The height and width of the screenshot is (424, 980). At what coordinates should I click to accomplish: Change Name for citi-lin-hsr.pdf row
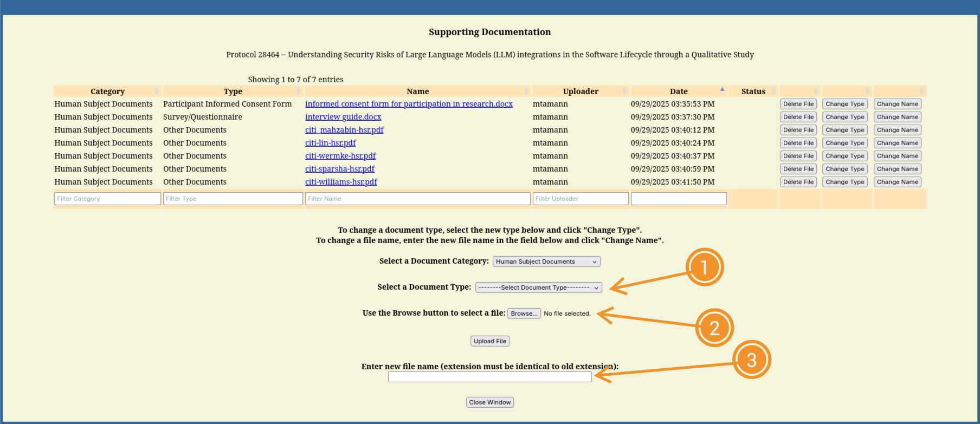898,143
